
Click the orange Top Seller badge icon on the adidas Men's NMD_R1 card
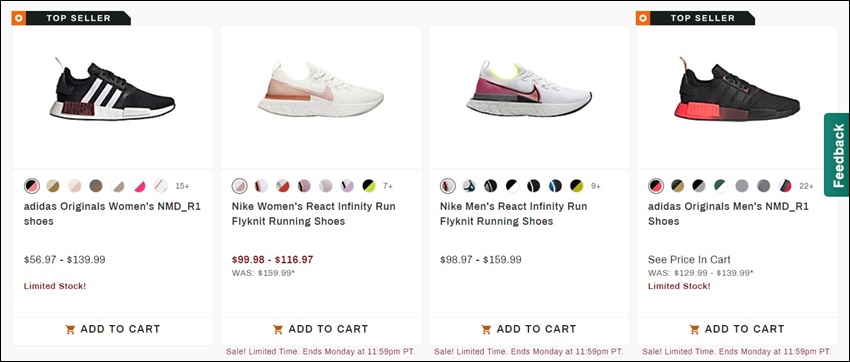[642, 18]
